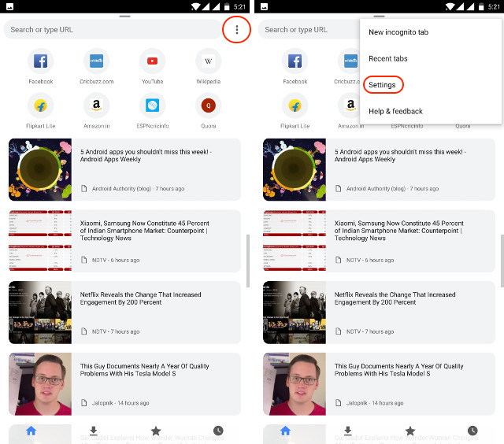The height and width of the screenshot is (444, 504).
Task: Open the Flipkart Lite shortcut in left screen
Action: 40,105
